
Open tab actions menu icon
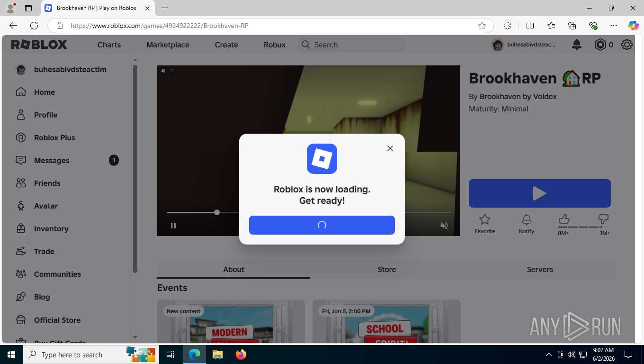point(28,8)
